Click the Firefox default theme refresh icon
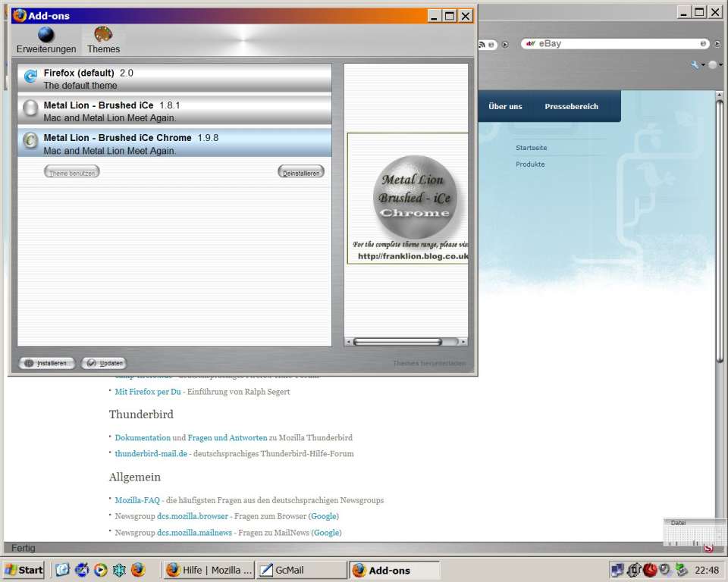 click(x=30, y=76)
